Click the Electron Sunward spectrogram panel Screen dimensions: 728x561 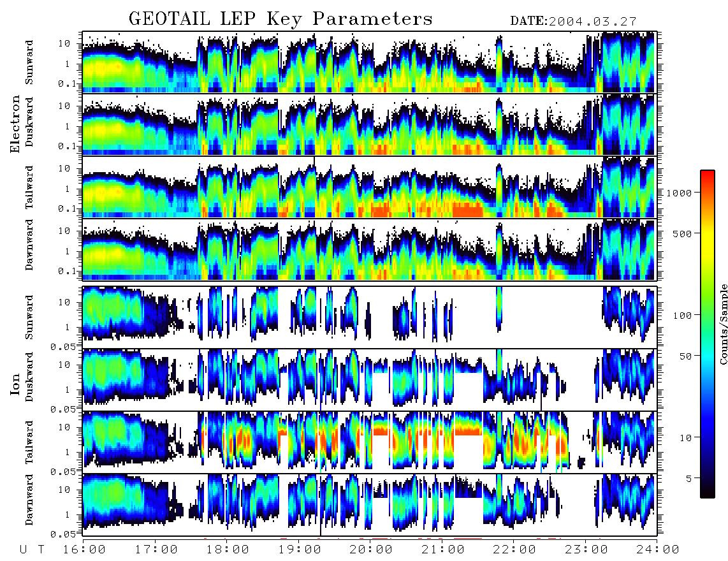click(370, 62)
